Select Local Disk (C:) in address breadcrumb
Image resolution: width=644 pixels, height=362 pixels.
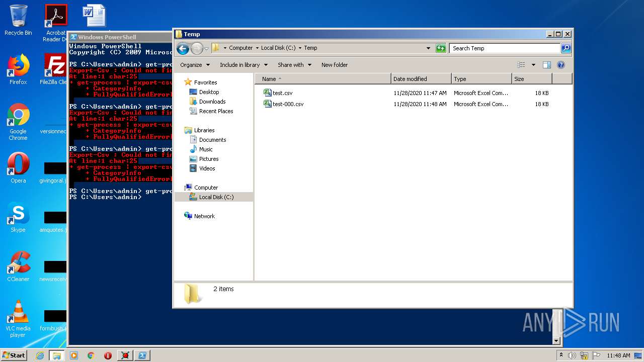(278, 48)
